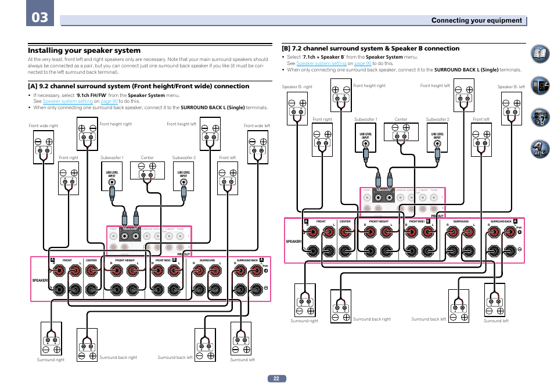
Task: Click 'Surround left' label in diagram A
Action: pos(242,360)
